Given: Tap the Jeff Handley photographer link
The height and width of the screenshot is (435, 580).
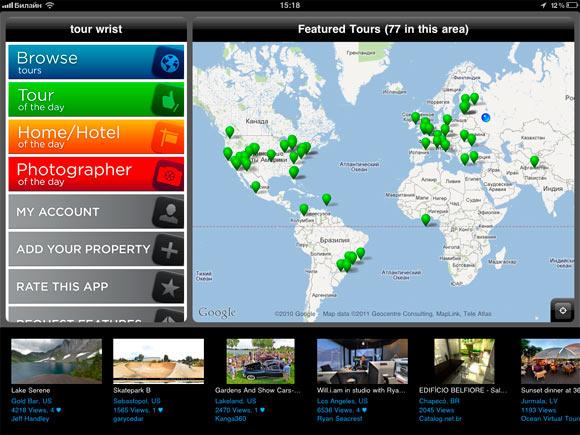Looking at the screenshot, I should [x=30, y=419].
